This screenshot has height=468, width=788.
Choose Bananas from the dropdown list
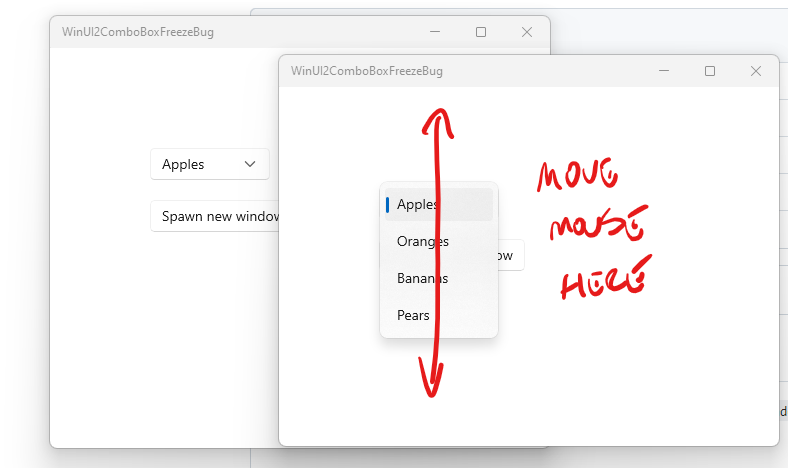(439, 278)
